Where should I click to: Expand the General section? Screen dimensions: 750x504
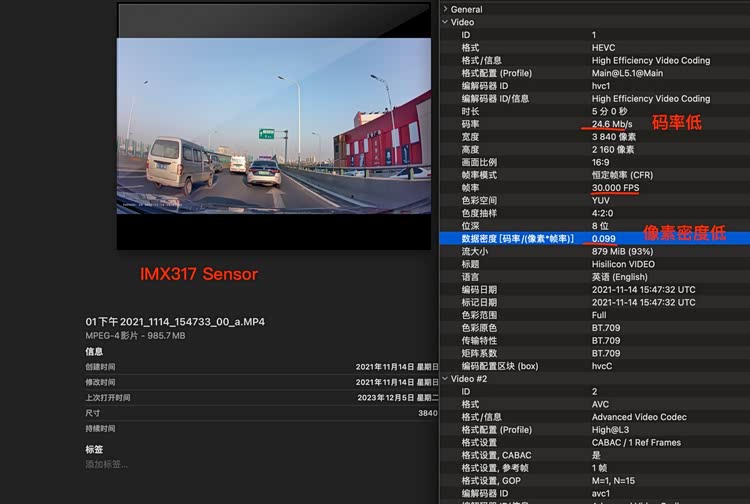tap(444, 9)
